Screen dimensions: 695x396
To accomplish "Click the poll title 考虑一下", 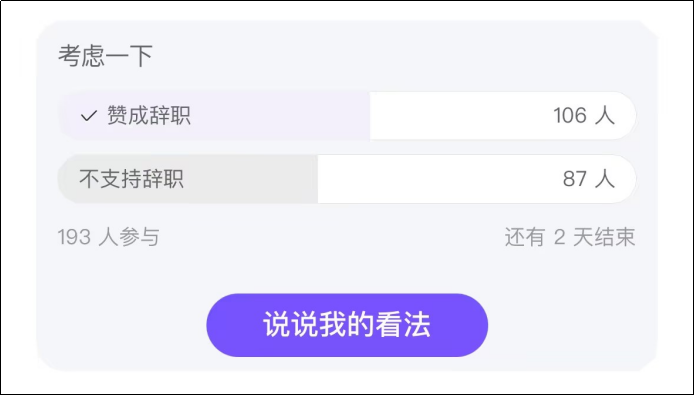I will tap(105, 56).
